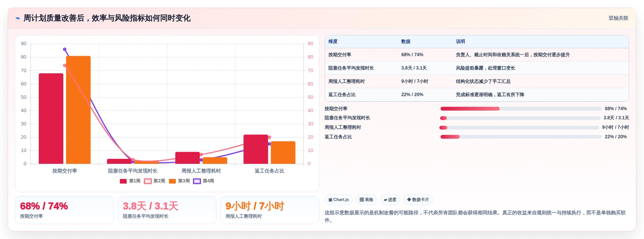Click the red 第1周 bar for 返工任务占比

256,149
